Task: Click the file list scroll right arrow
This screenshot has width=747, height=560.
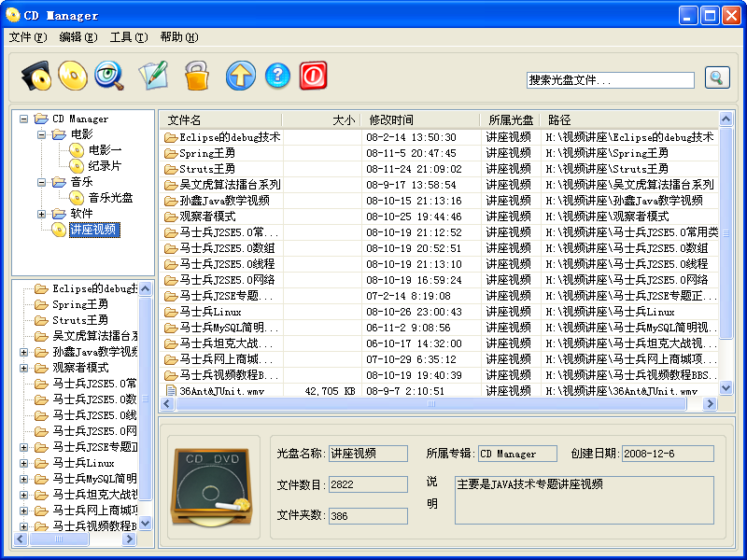Action: coord(710,404)
